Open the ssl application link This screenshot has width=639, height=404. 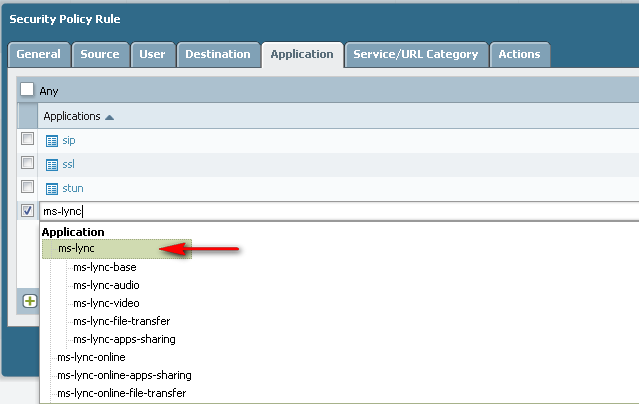point(68,164)
